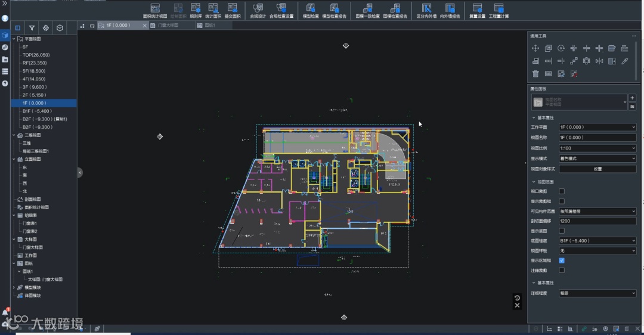Open the 显示模式 dropdown
Screen dimensions: 644x335
597,159
